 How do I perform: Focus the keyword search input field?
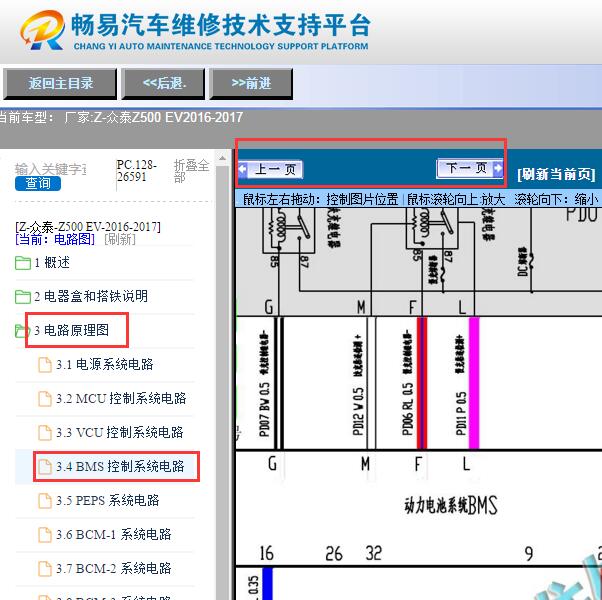(x=51, y=169)
